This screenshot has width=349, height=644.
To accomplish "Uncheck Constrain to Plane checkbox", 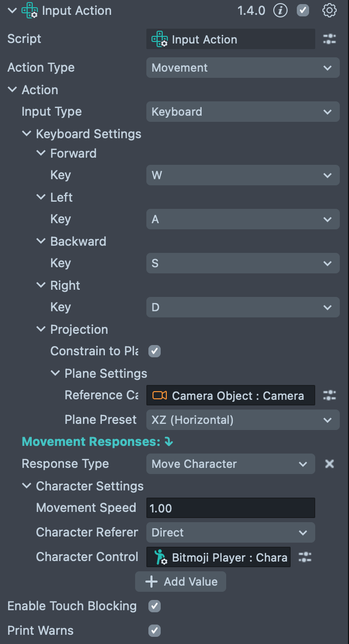I will (155, 351).
